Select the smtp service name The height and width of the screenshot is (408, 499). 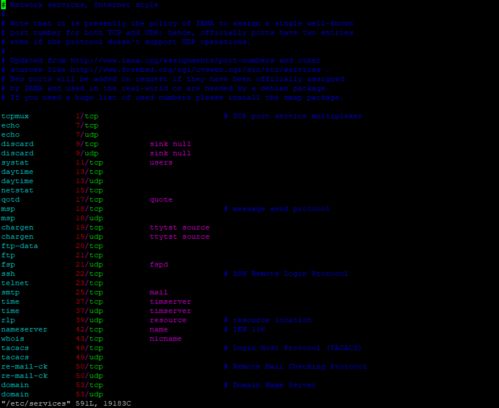[x=10, y=292]
